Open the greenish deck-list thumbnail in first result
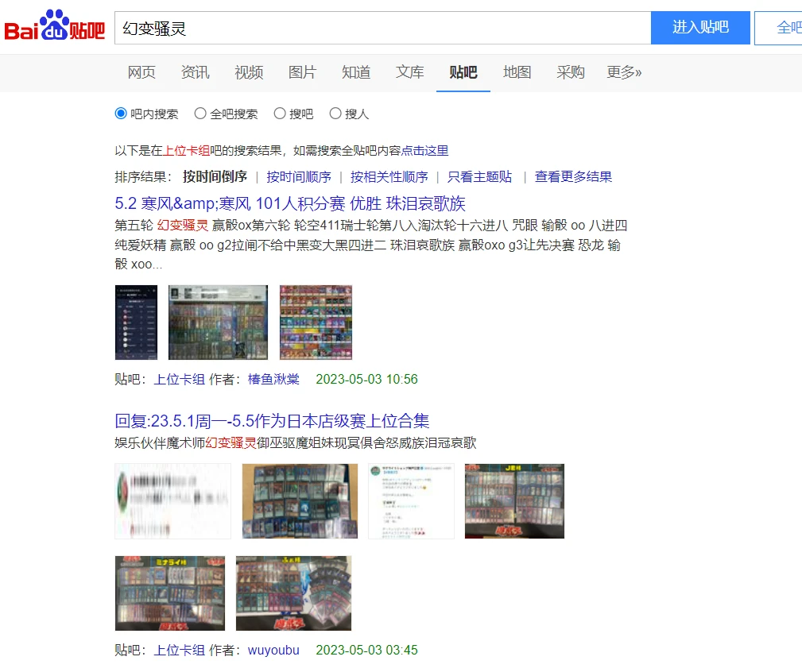Screen dimensions: 802x672 [218, 322]
